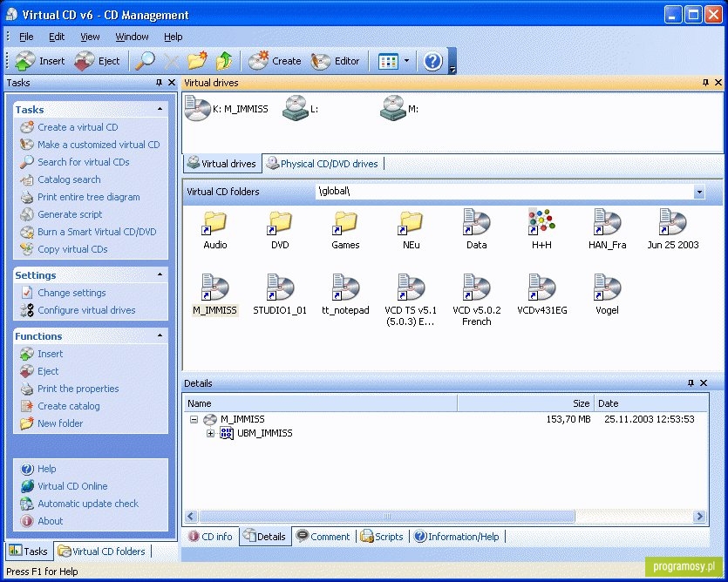This screenshot has width=728, height=582.
Task: Select the Vogel virtual CD
Action: (x=608, y=295)
